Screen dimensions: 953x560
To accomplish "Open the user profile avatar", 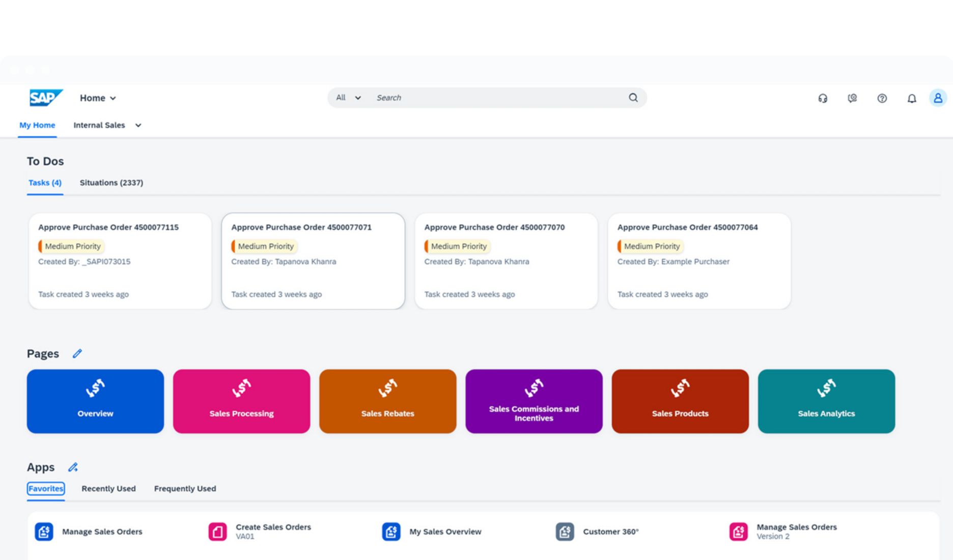I will tap(937, 98).
